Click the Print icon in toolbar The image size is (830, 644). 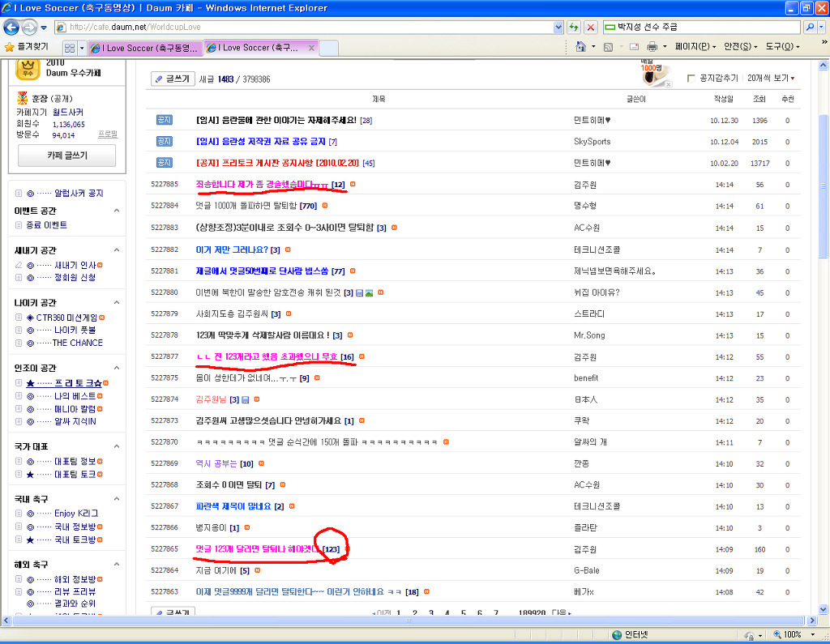pyautogui.click(x=652, y=47)
